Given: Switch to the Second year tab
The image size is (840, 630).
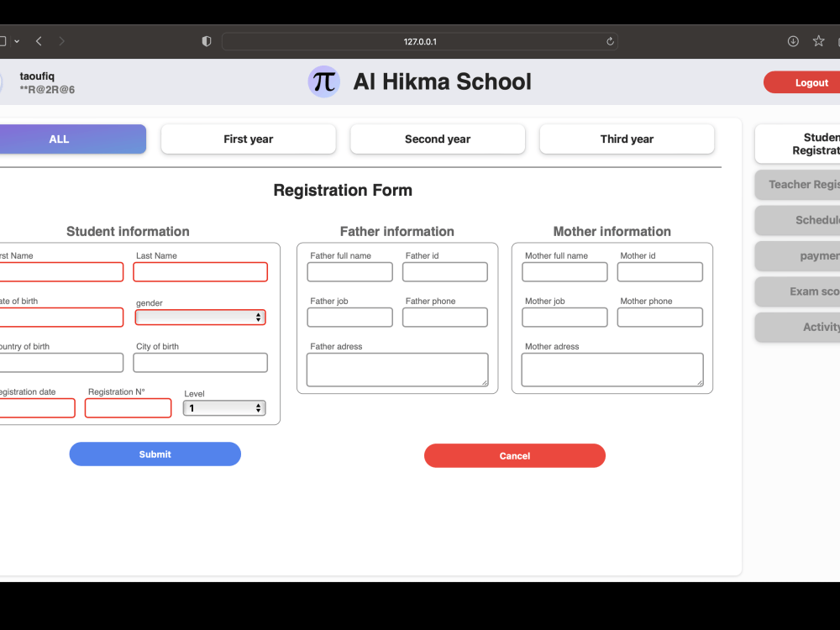Looking at the screenshot, I should pos(438,139).
